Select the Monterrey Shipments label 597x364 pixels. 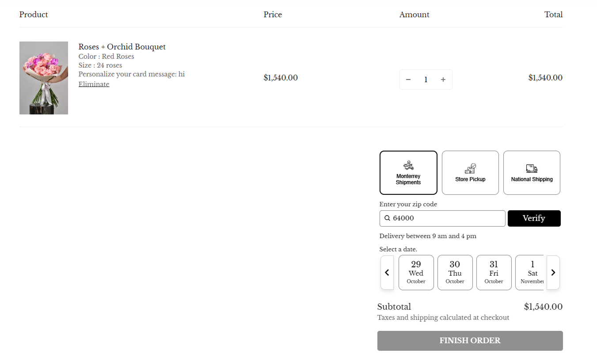click(408, 179)
